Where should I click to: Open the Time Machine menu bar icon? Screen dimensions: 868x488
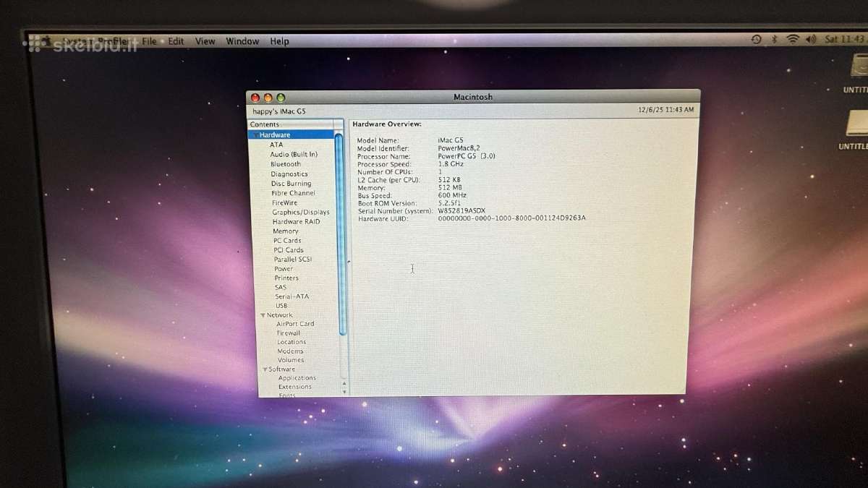pyautogui.click(x=756, y=39)
